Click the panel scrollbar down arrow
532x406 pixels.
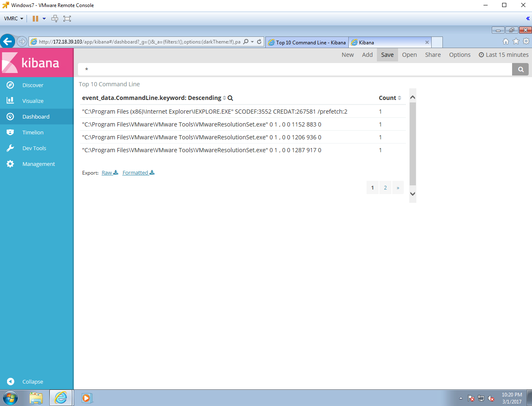(413, 194)
